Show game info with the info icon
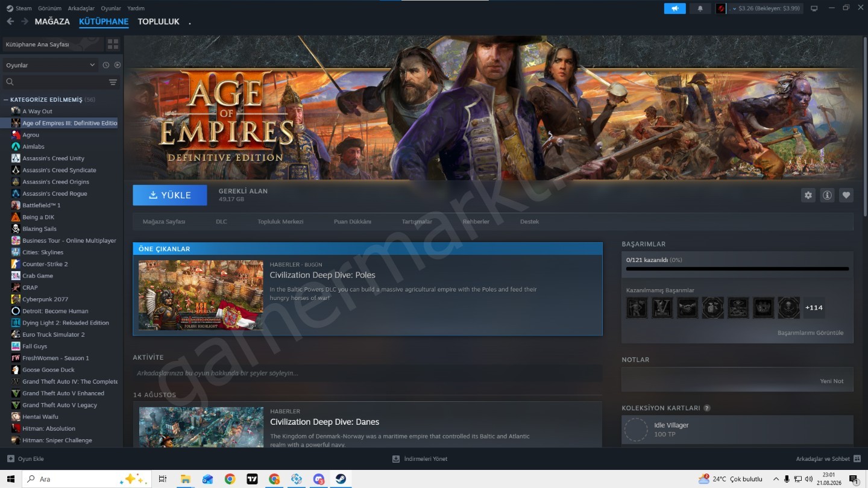Viewport: 868px width, 488px height. click(x=827, y=195)
